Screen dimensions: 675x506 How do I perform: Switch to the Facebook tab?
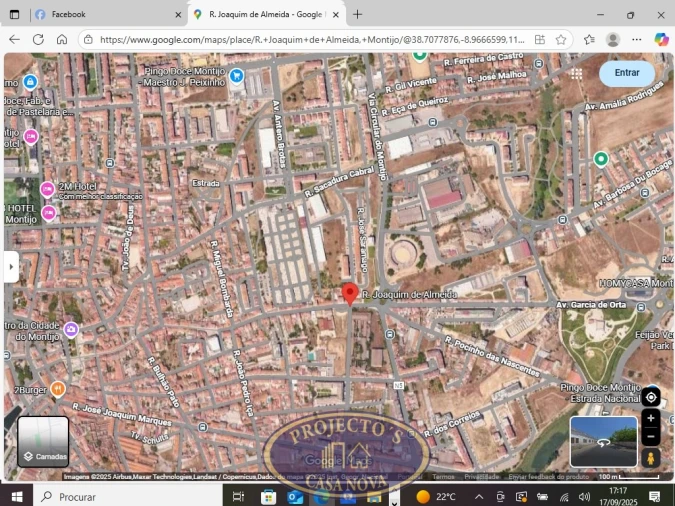[100, 14]
